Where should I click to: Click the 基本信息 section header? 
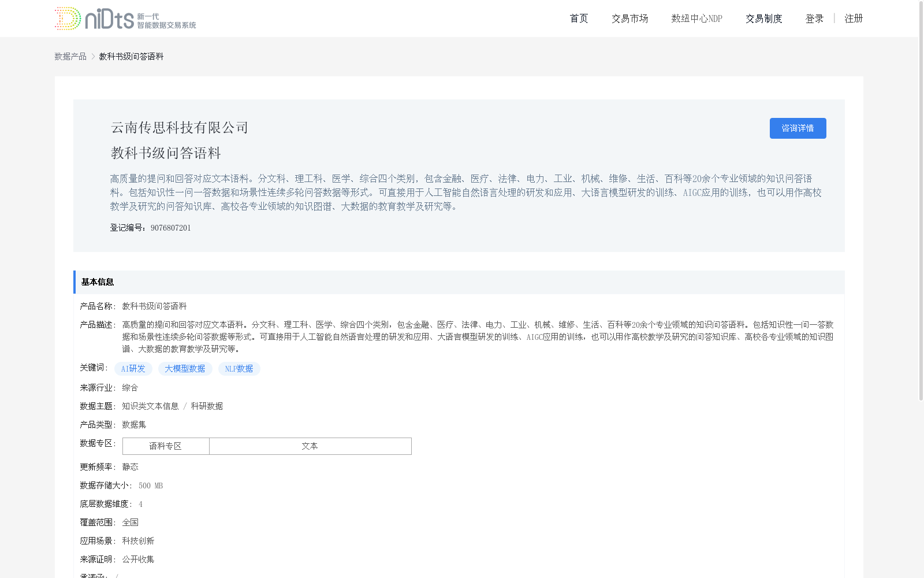click(459, 282)
